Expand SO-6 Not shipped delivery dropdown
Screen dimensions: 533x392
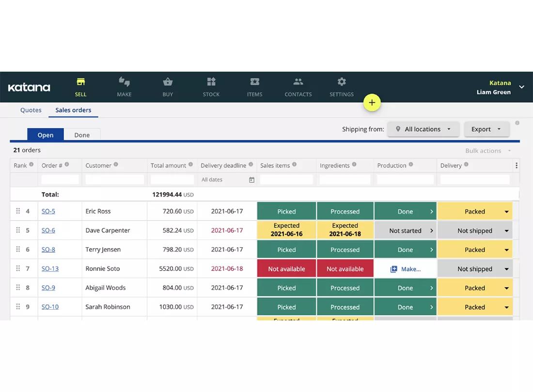coord(506,231)
